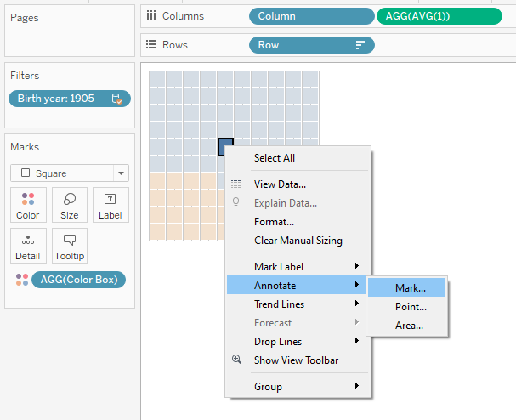Click the context filter icon on Birth year pill
The height and width of the screenshot is (420, 516).
(116, 99)
